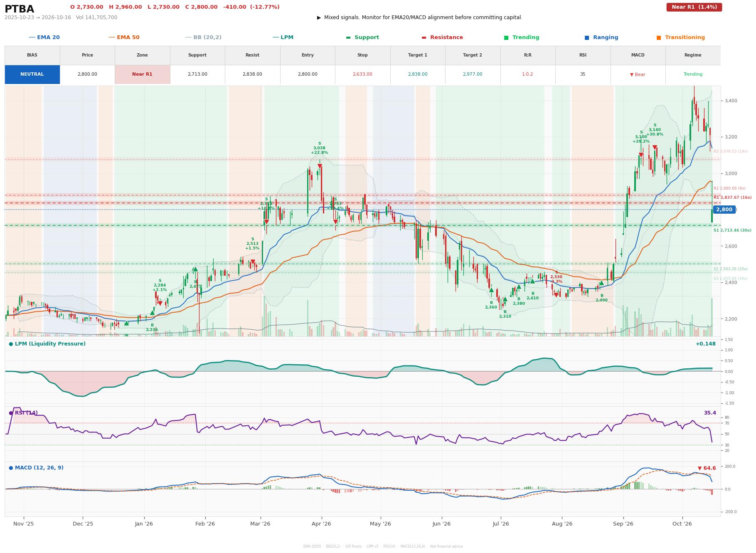Click the LPM (Liquidity Pressure) panel title
756x553 pixels.
pos(47,344)
